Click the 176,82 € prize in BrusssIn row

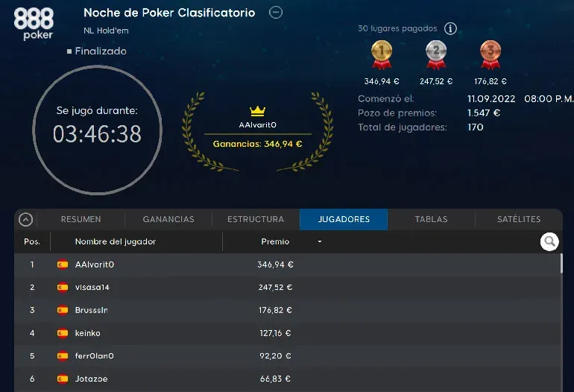tap(275, 310)
